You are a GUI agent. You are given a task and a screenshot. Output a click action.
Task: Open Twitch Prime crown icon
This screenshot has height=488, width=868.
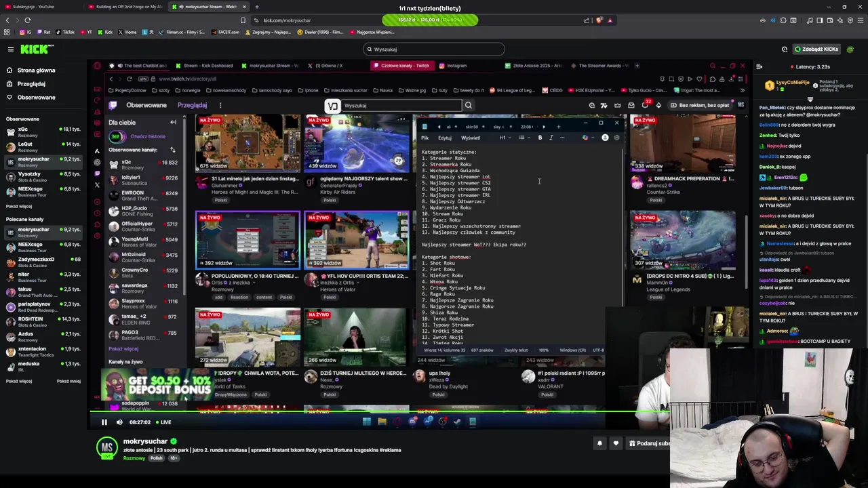tap(618, 105)
